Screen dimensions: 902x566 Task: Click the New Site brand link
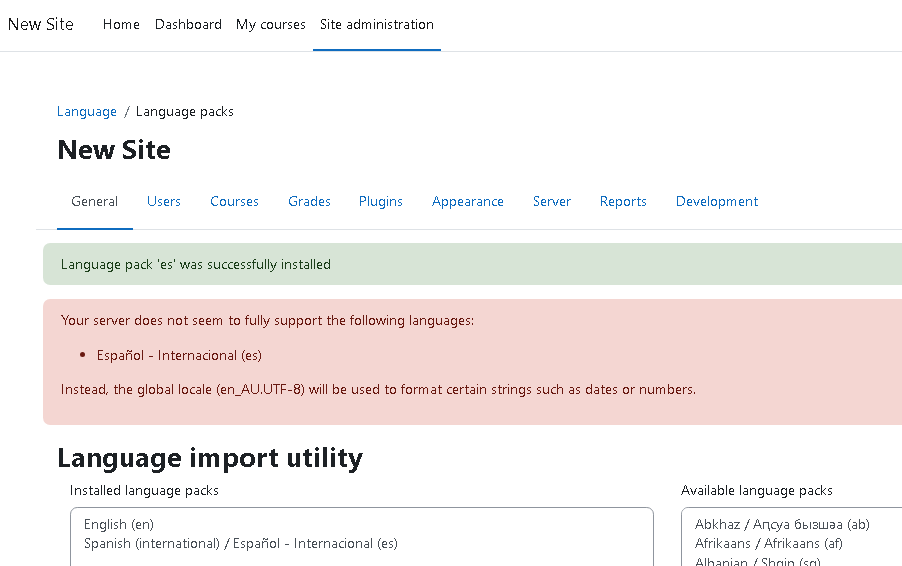tap(41, 24)
